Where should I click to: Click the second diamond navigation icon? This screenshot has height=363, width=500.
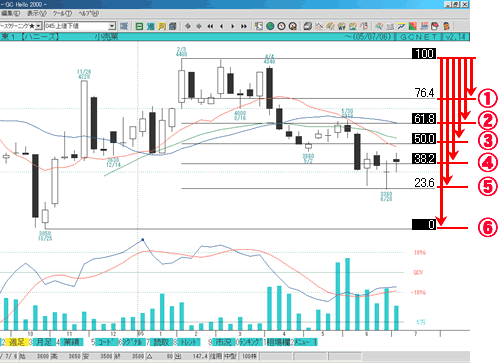(x=199, y=26)
